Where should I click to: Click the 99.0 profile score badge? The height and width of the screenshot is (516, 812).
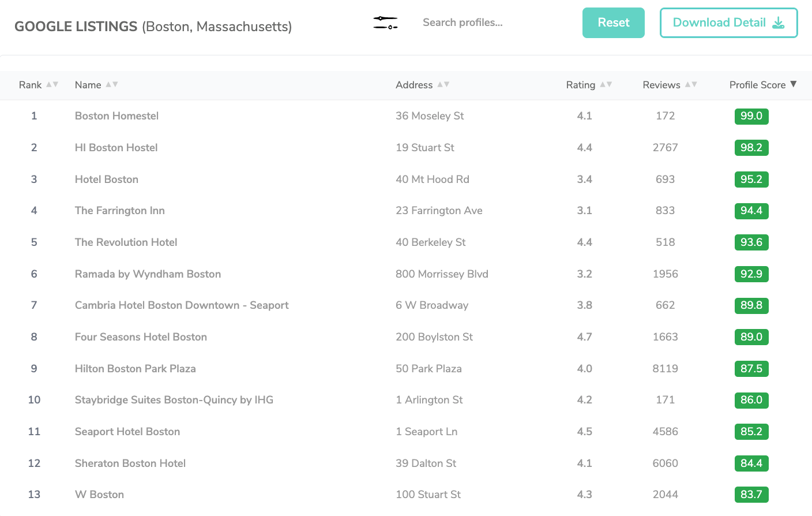point(751,116)
